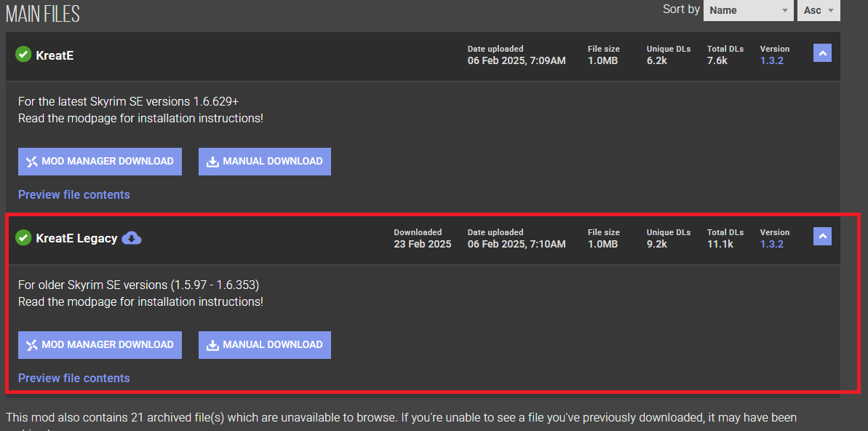Viewport: 868px width, 431px height.
Task: Click the Sort by label
Action: pyautogui.click(x=682, y=9)
